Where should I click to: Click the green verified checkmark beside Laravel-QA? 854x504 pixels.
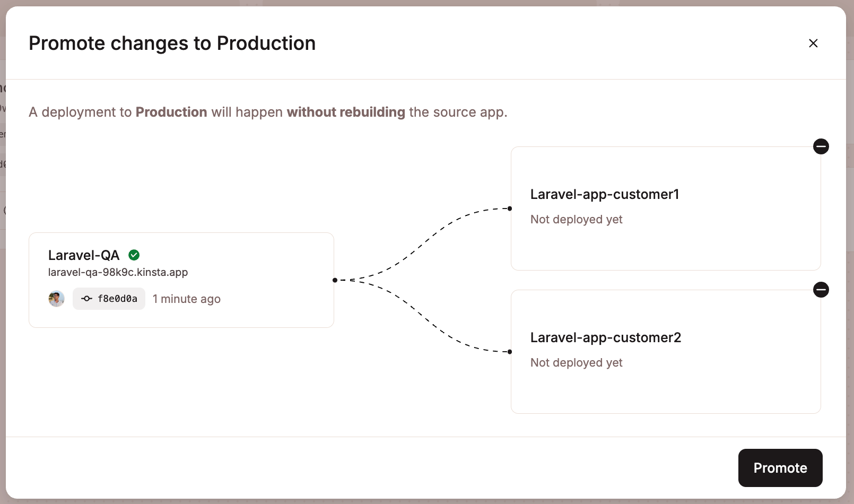pos(134,255)
